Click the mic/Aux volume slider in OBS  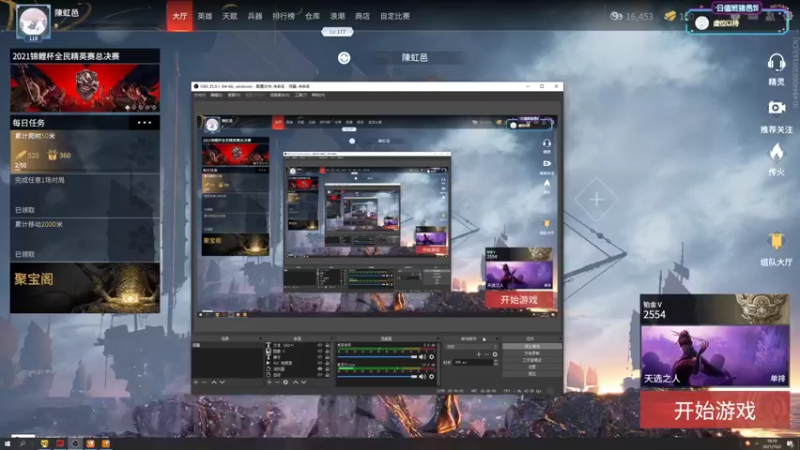click(x=377, y=377)
